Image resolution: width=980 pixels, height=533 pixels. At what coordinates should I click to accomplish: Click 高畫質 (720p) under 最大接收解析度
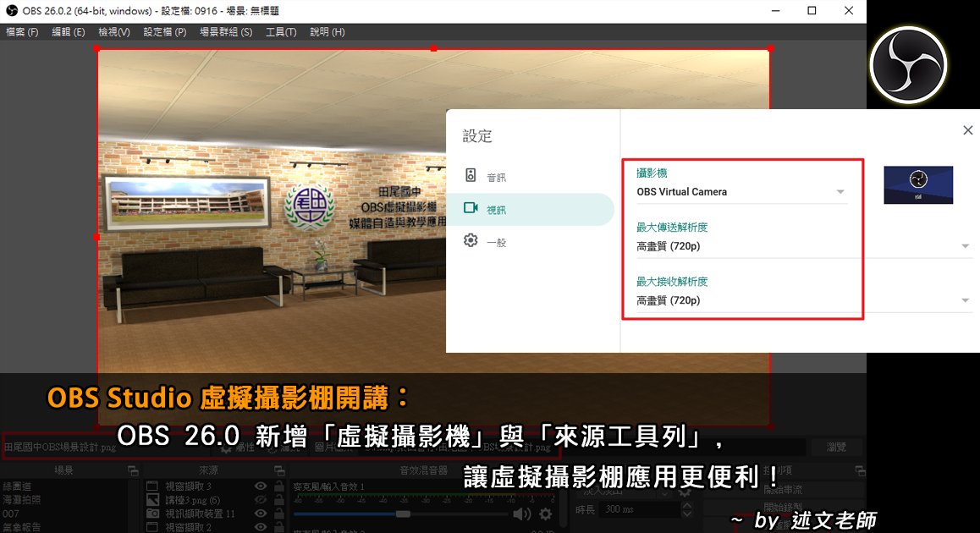coord(668,300)
